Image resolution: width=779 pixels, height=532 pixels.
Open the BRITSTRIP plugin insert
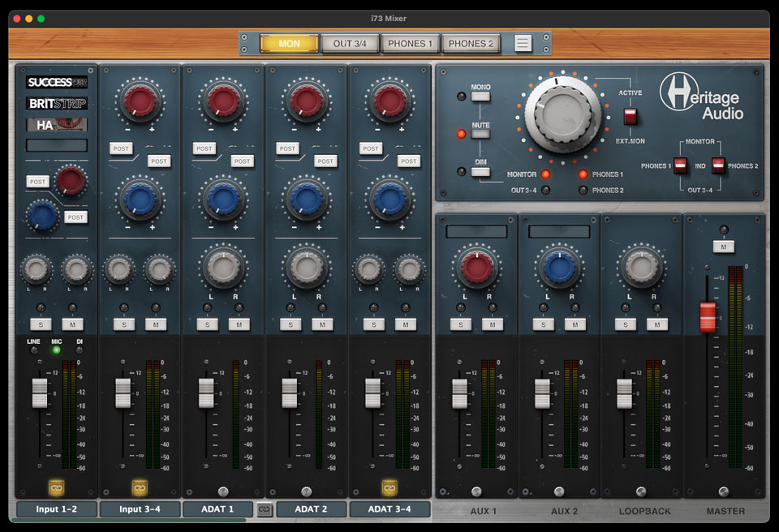[x=57, y=104]
